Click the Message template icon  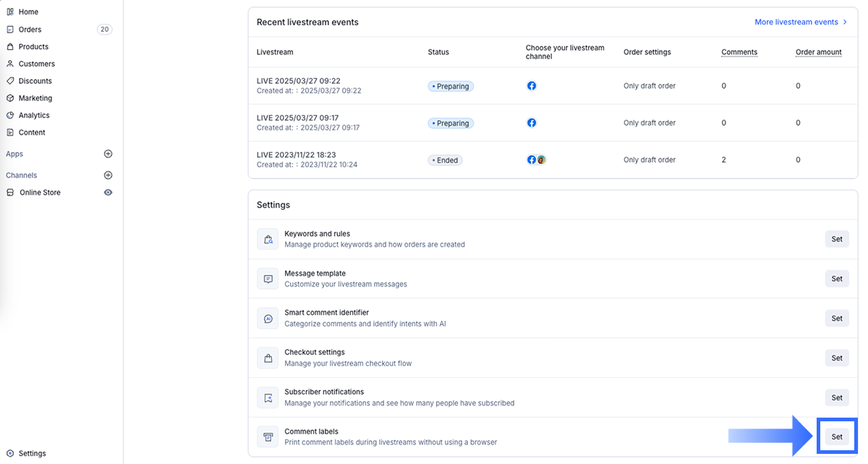(268, 279)
